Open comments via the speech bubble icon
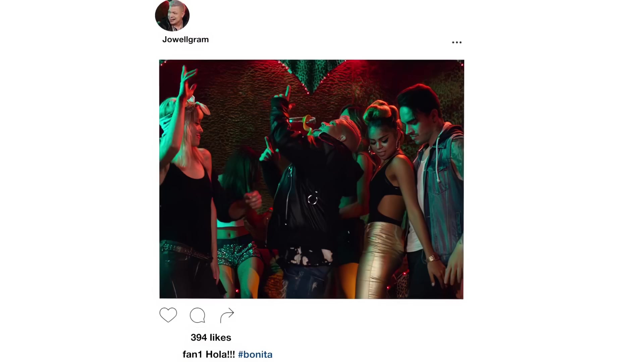This screenshot has width=644, height=362. 198,315
